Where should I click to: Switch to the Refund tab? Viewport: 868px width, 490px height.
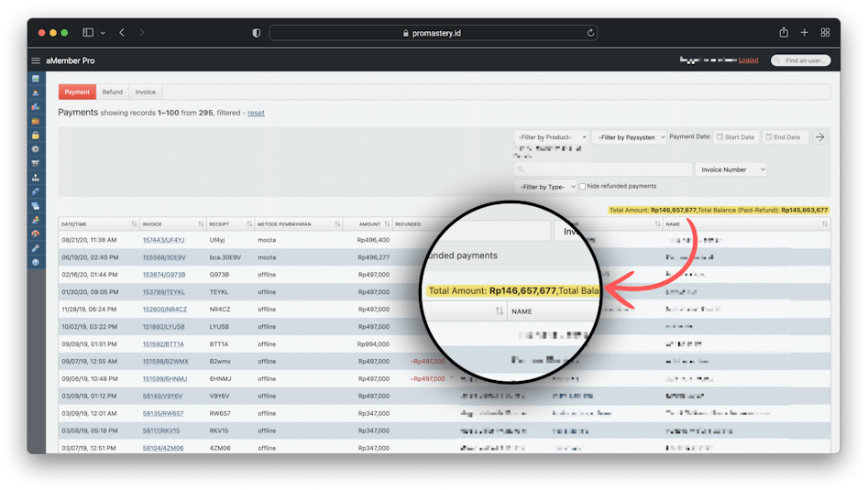click(x=112, y=93)
